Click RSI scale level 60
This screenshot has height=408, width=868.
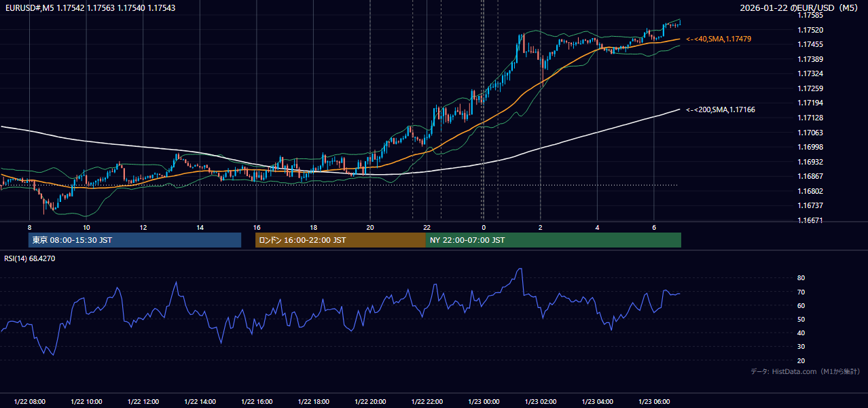pos(801,305)
